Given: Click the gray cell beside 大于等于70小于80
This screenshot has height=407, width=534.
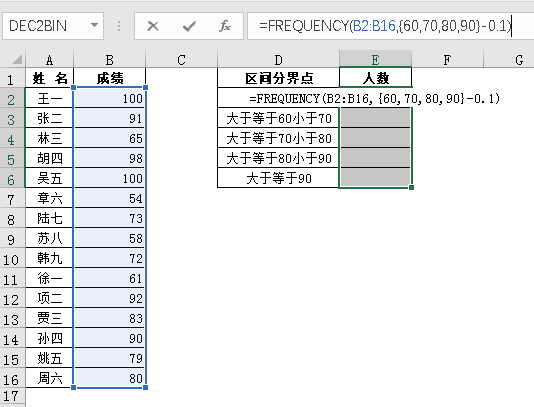Looking at the screenshot, I should (x=375, y=138).
